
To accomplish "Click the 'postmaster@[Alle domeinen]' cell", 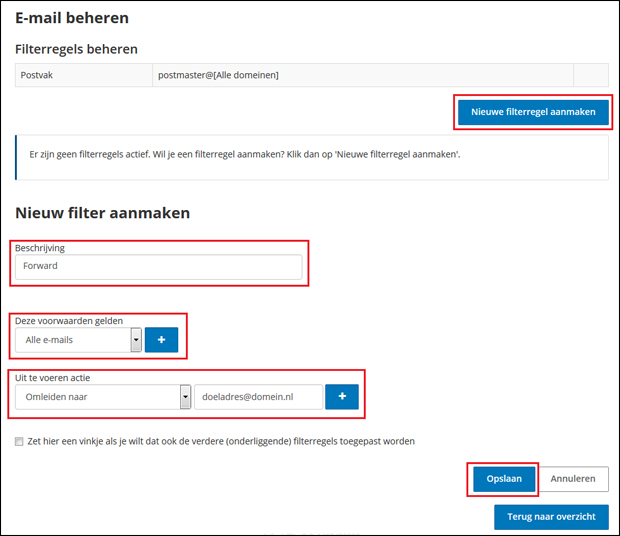I will (x=362, y=76).
